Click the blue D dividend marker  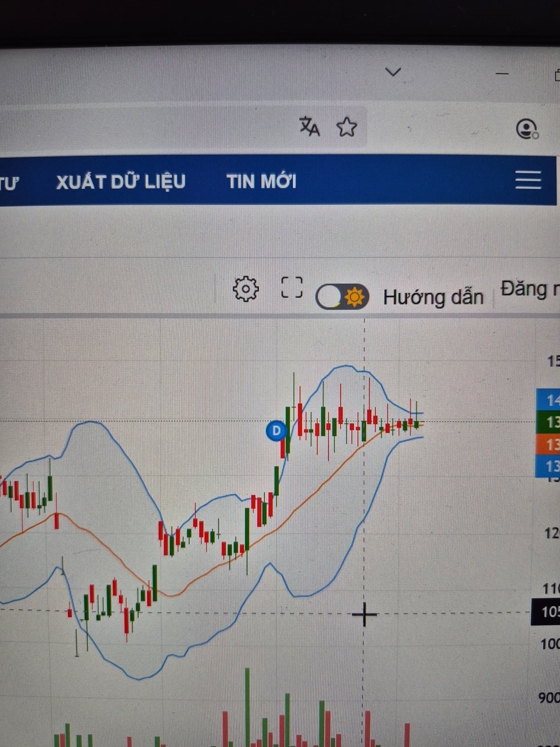[x=276, y=431]
